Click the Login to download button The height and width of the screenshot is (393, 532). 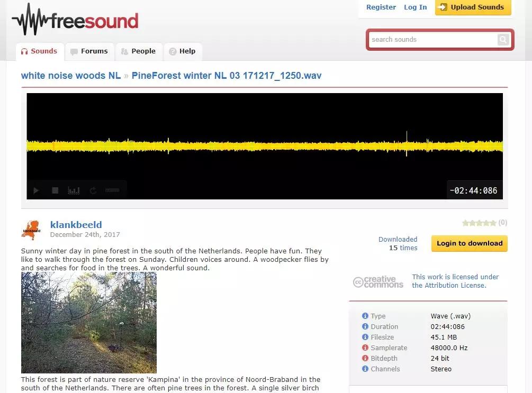(469, 243)
